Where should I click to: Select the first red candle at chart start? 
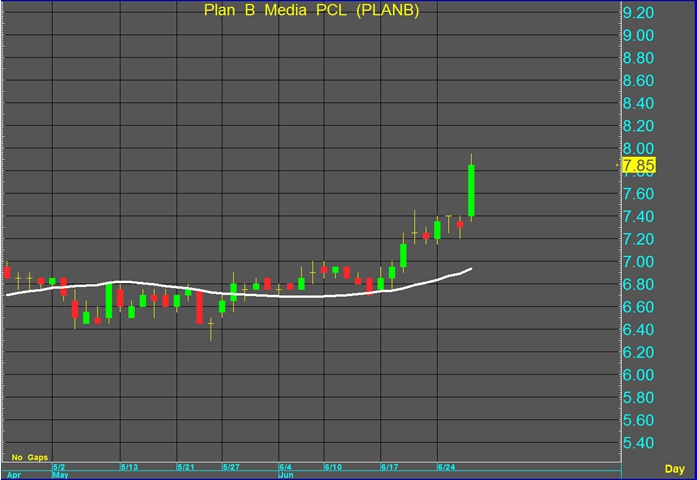[x=7, y=272]
